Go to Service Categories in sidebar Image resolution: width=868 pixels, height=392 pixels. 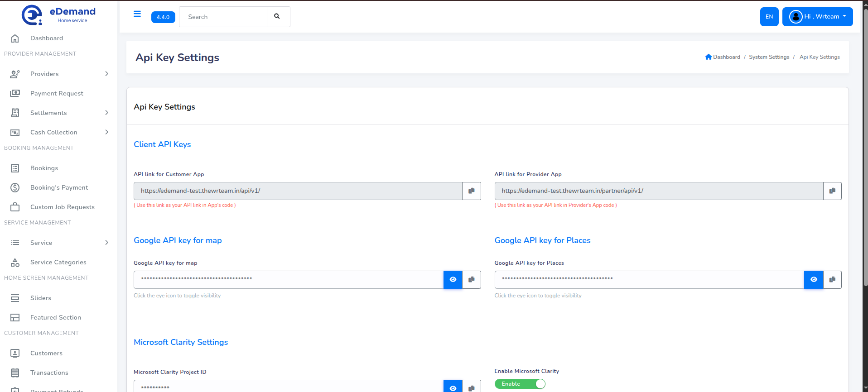[58, 263]
